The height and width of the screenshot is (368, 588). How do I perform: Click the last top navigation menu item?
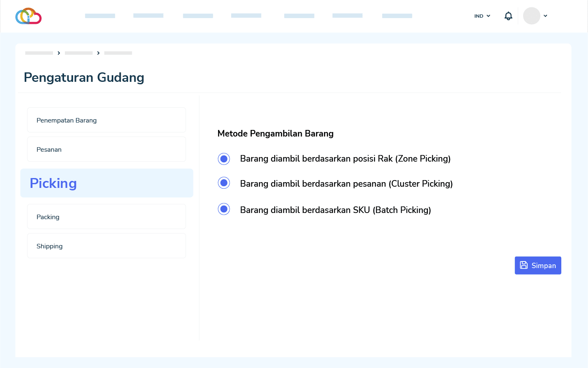397,16
